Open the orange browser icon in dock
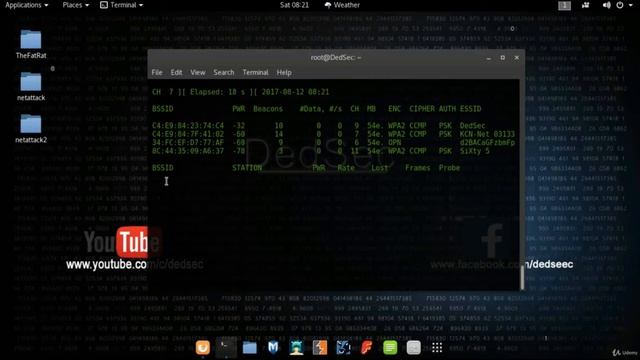The height and width of the screenshot is (360, 640). [x=202, y=347]
